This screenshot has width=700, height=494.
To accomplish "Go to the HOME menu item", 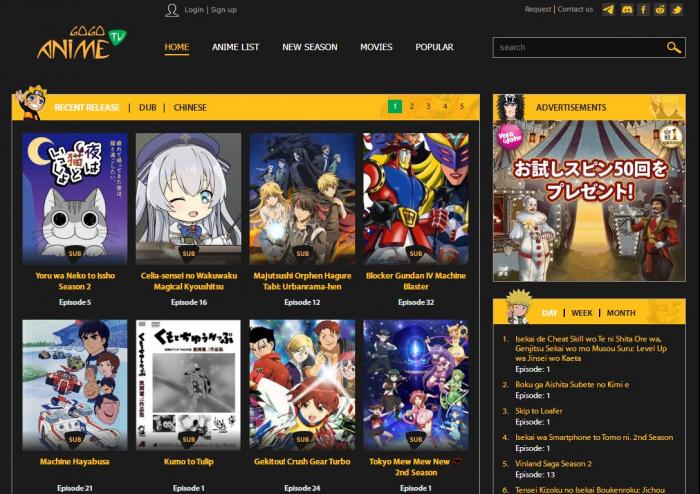I will click(177, 47).
